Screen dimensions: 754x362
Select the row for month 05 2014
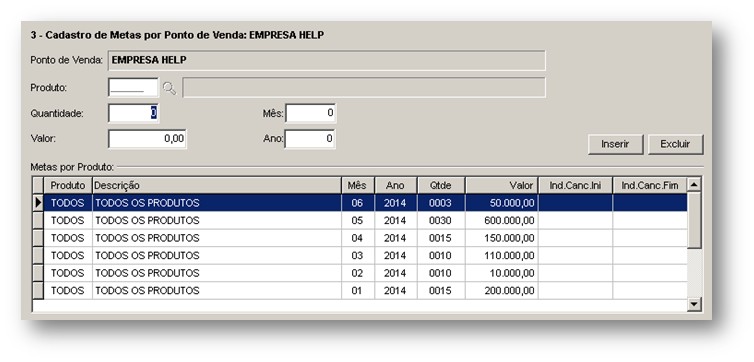pos(365,221)
